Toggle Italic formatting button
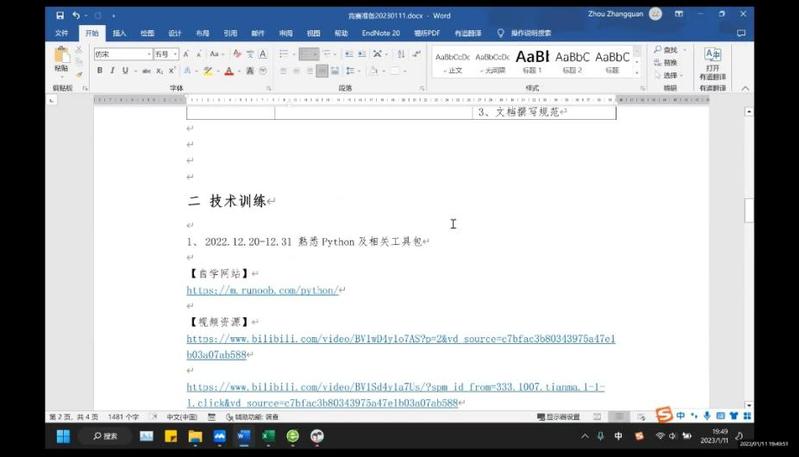The height and width of the screenshot is (457, 799). 112,71
